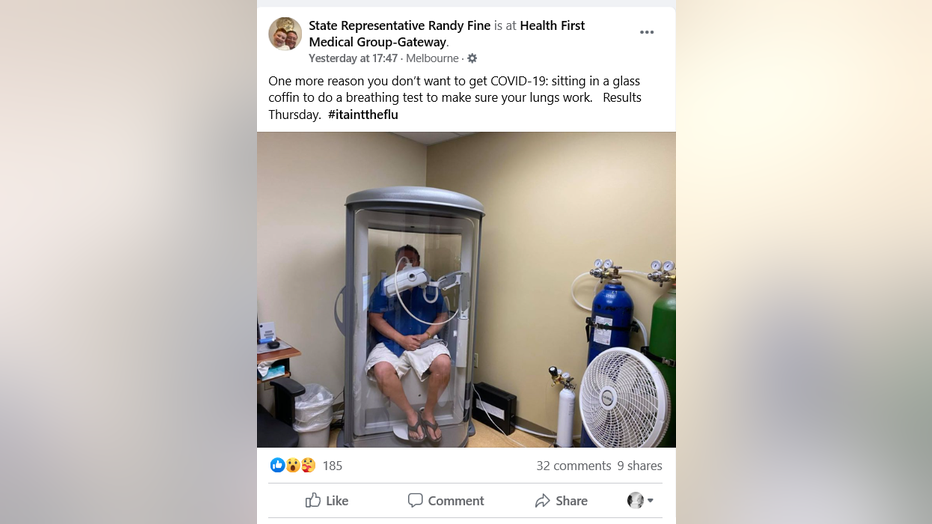Click the care hug emoji reaction icon
932x524 pixels.
(308, 465)
